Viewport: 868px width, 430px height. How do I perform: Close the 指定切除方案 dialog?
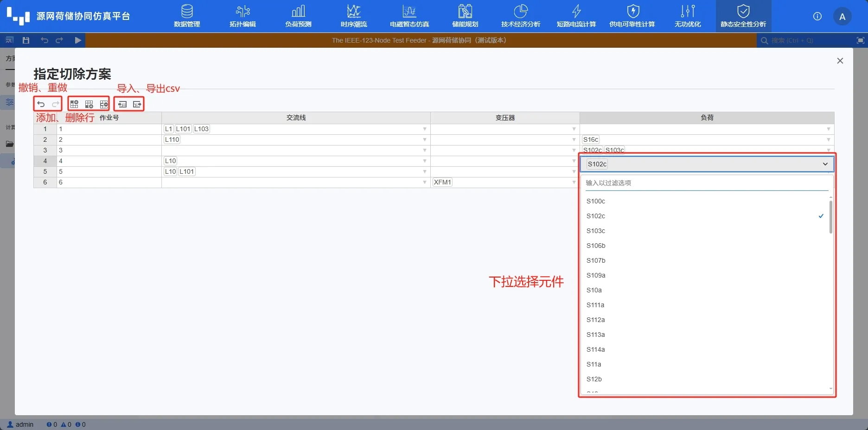point(840,61)
